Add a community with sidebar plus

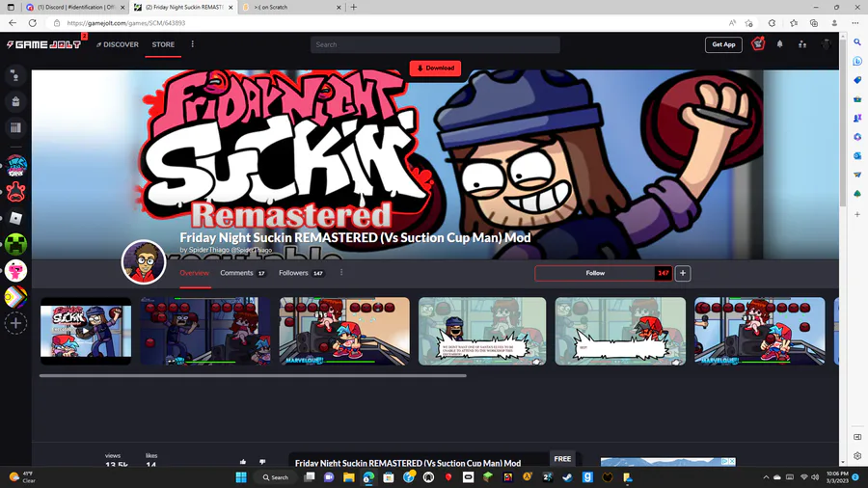(15, 323)
